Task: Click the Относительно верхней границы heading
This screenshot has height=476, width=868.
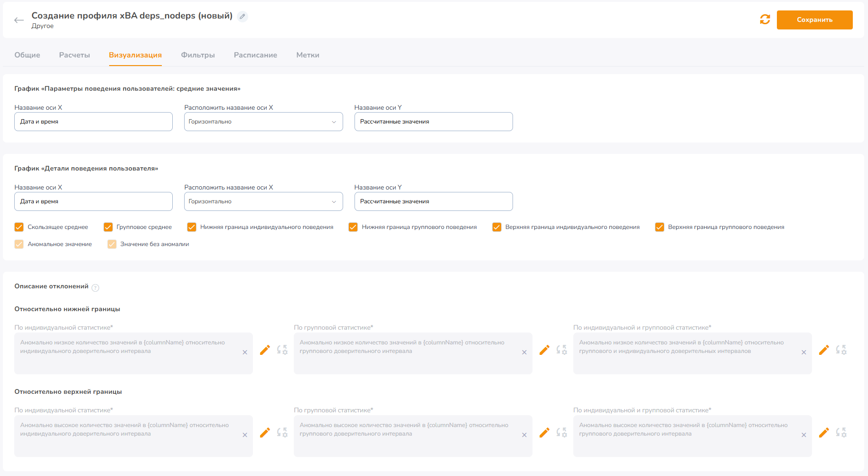Action: 68,392
